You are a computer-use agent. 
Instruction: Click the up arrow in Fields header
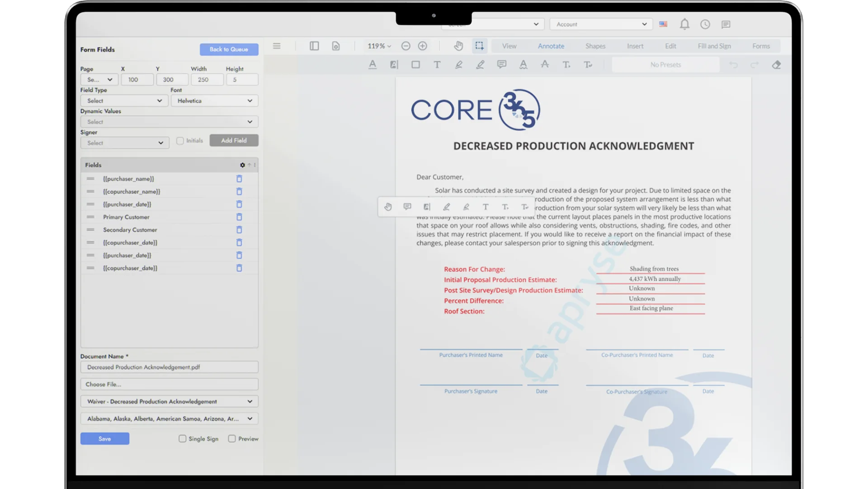(x=249, y=165)
